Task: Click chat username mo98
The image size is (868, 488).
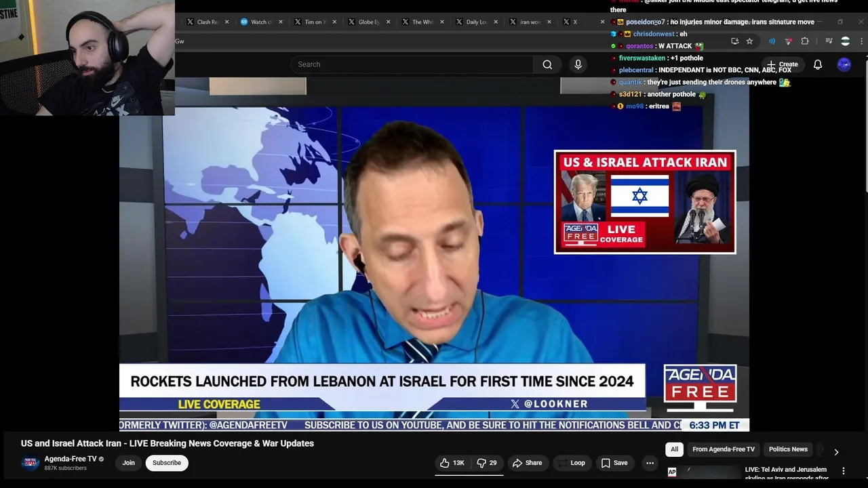Action: point(635,106)
